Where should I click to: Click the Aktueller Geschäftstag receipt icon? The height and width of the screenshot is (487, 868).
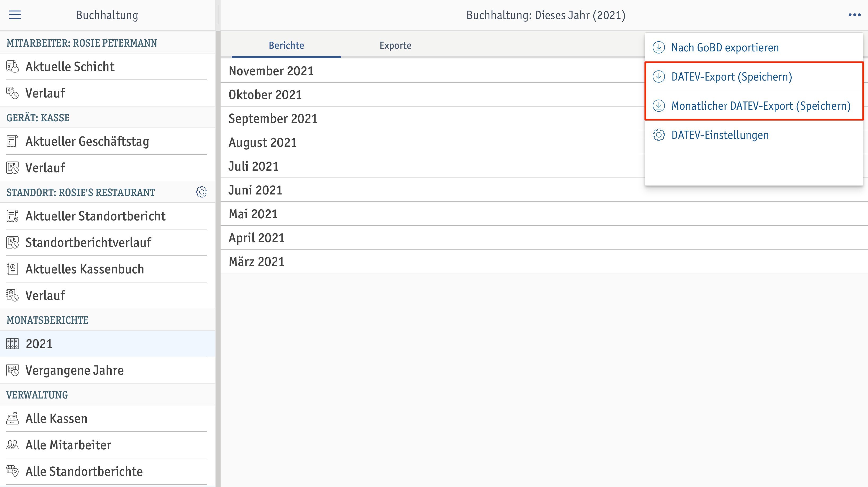tap(12, 141)
